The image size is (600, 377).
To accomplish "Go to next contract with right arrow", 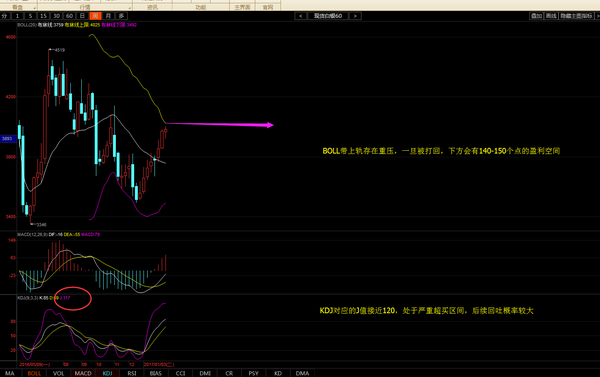I will click(x=355, y=16).
